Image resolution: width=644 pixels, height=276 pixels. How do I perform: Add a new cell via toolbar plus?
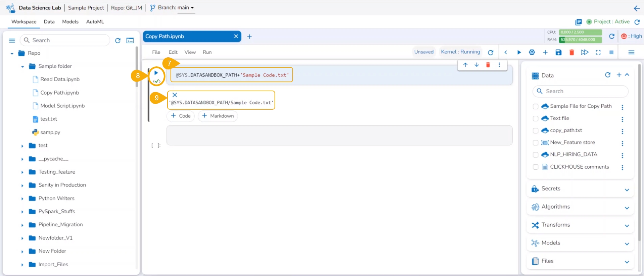[x=545, y=52]
